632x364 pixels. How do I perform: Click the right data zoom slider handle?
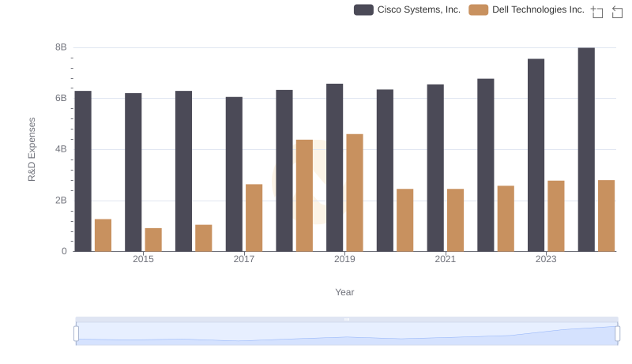(x=617, y=333)
